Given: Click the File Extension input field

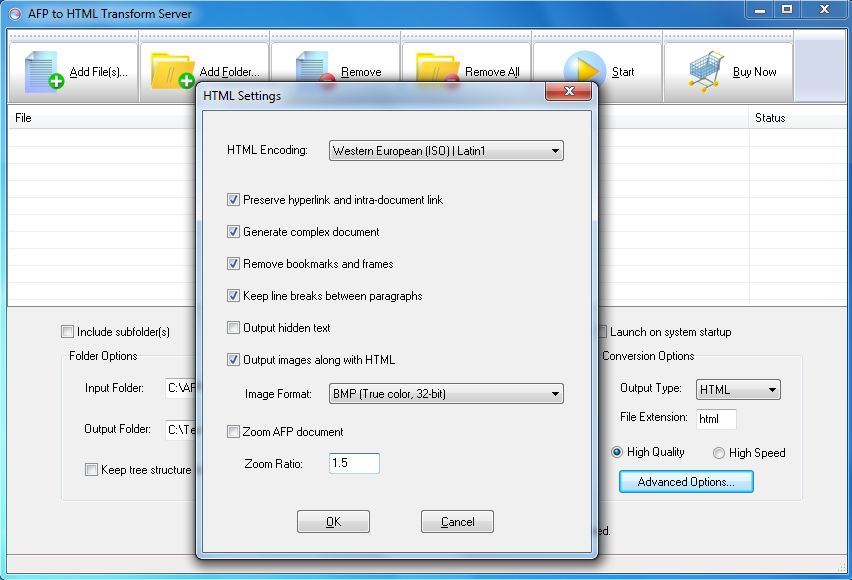Looking at the screenshot, I should [716, 419].
